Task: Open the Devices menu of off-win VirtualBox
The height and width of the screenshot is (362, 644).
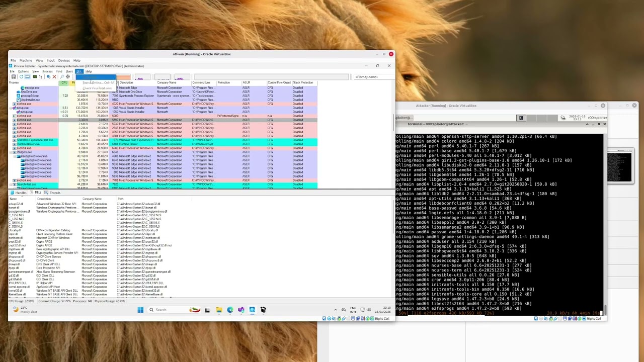Action: (64, 60)
